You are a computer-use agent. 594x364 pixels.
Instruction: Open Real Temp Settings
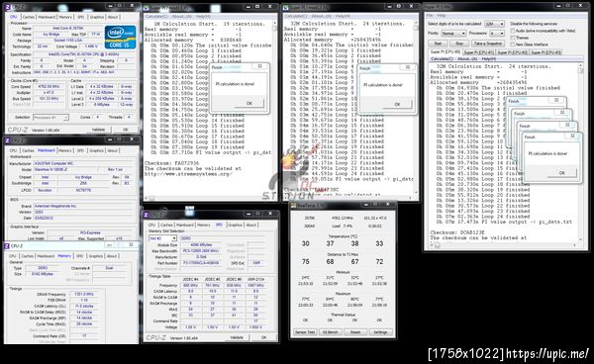click(380, 332)
